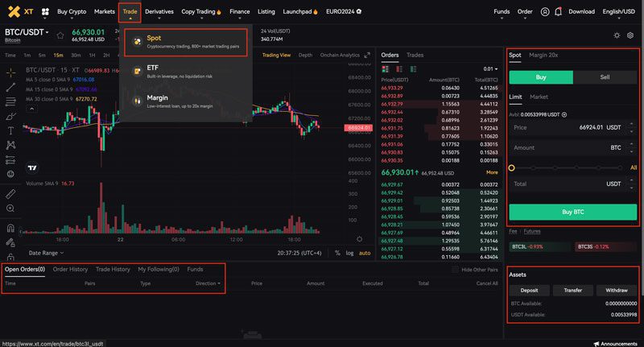Add BTC/USDT to favorites star
This screenshot has width=644, height=347.
coord(60,35)
